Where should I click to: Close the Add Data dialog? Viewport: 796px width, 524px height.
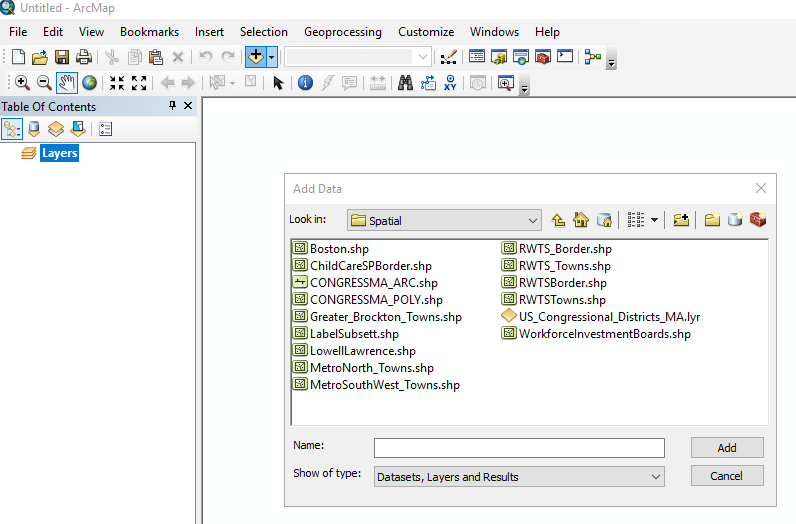[x=760, y=188]
